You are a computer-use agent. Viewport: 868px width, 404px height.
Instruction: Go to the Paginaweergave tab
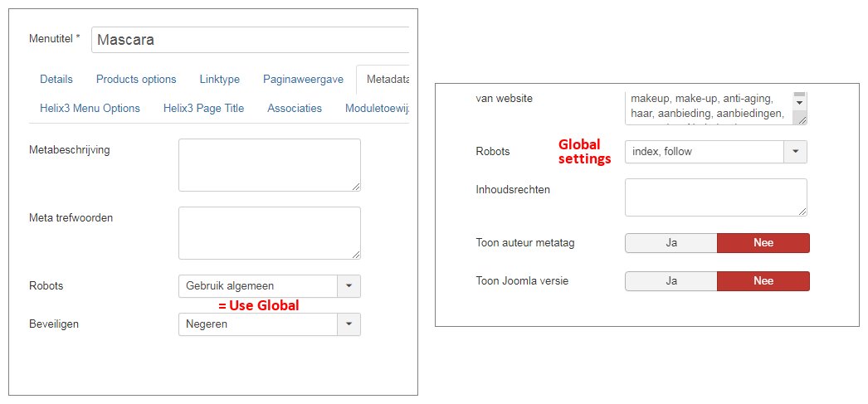point(303,79)
